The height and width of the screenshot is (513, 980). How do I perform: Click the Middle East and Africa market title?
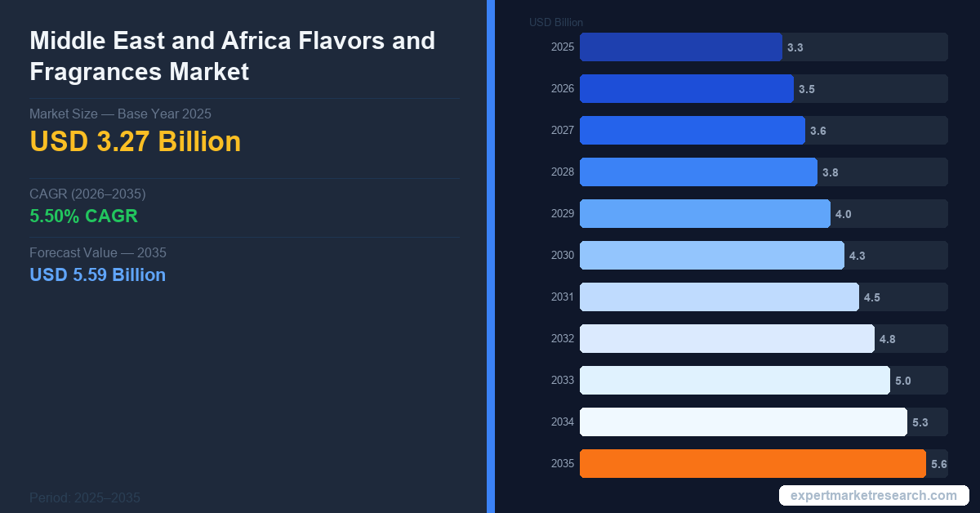(232, 56)
